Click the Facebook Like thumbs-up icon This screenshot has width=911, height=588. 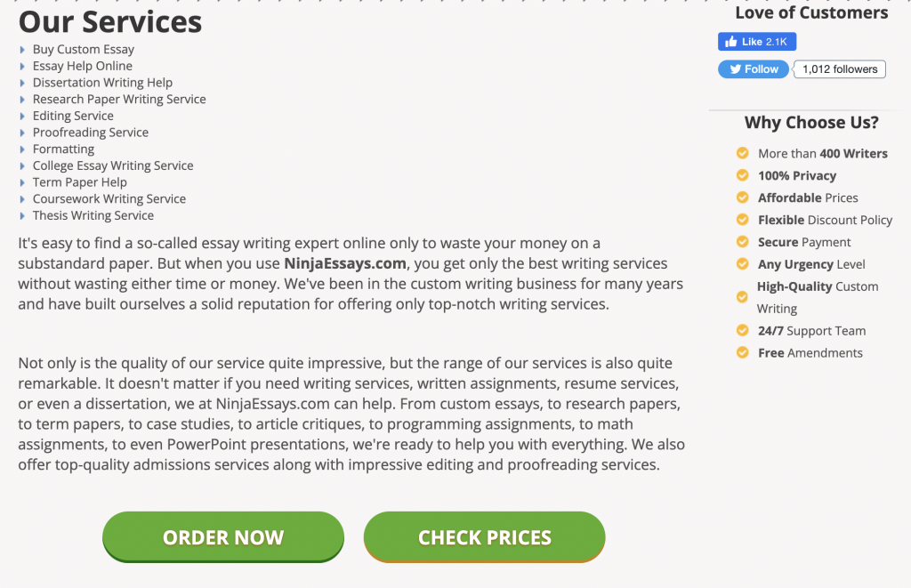click(730, 41)
